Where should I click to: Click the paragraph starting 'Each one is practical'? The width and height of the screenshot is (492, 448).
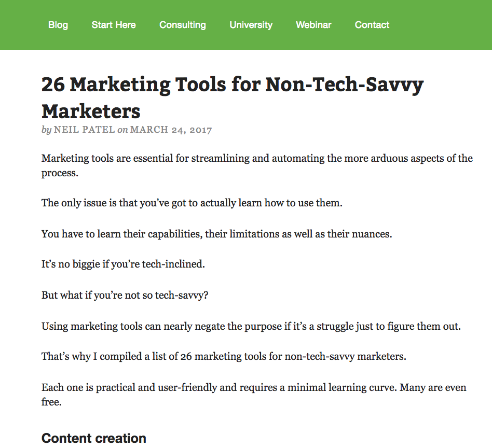pos(254,395)
